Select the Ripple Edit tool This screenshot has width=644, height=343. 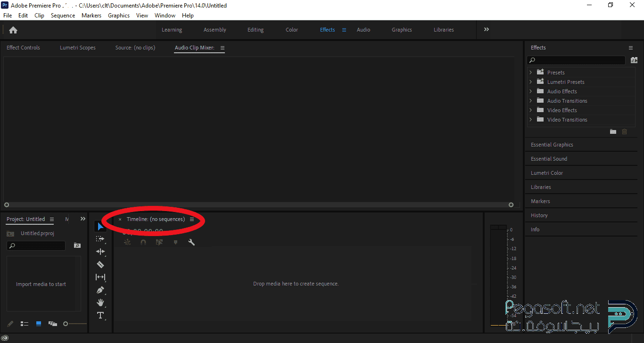point(100,252)
